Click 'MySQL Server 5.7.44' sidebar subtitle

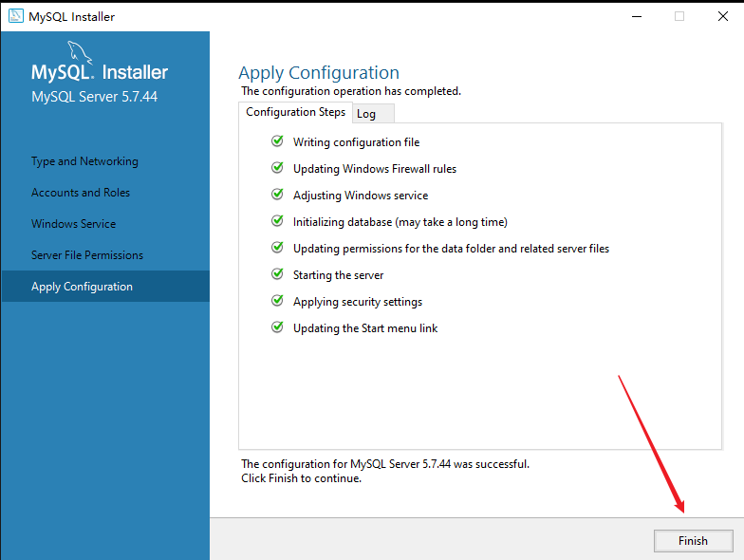95,97
